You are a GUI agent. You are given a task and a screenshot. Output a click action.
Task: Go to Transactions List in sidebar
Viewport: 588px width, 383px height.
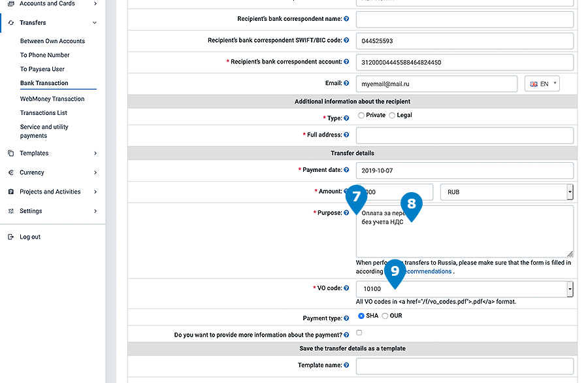(x=44, y=113)
